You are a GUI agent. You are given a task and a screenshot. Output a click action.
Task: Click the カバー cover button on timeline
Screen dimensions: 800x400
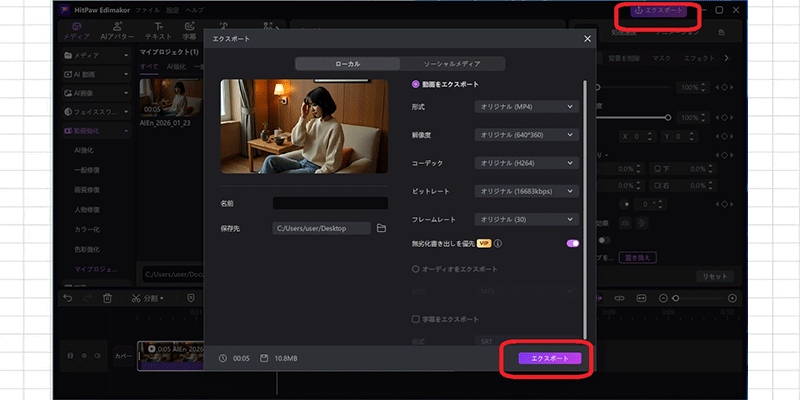coord(123,356)
